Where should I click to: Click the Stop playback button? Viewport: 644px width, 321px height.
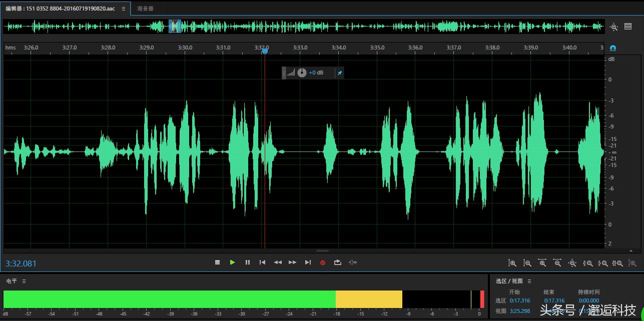point(217,262)
